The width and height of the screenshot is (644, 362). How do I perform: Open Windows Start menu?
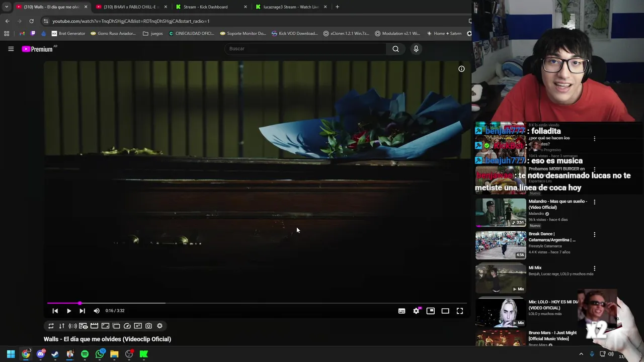click(x=11, y=354)
